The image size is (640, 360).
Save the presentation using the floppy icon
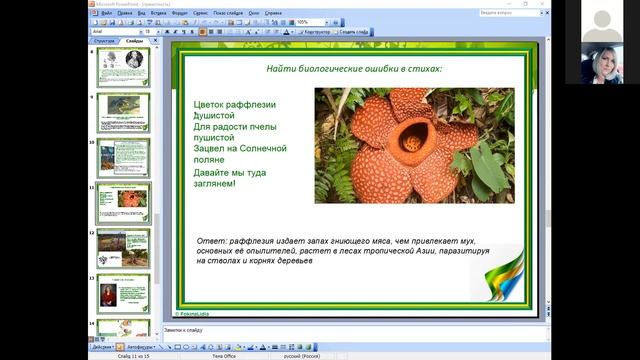(x=112, y=22)
